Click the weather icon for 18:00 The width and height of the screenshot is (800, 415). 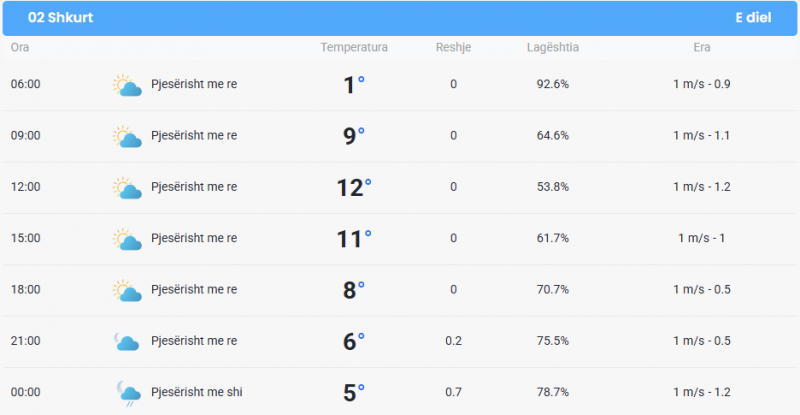(x=127, y=290)
